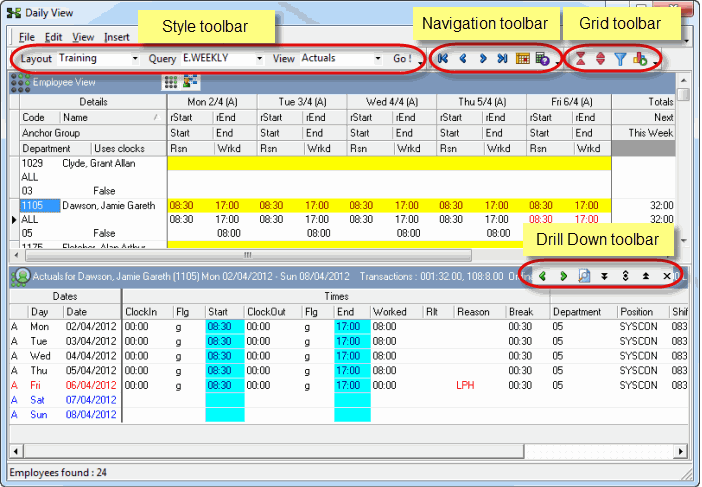Select employee code 1105 cell

[40, 205]
